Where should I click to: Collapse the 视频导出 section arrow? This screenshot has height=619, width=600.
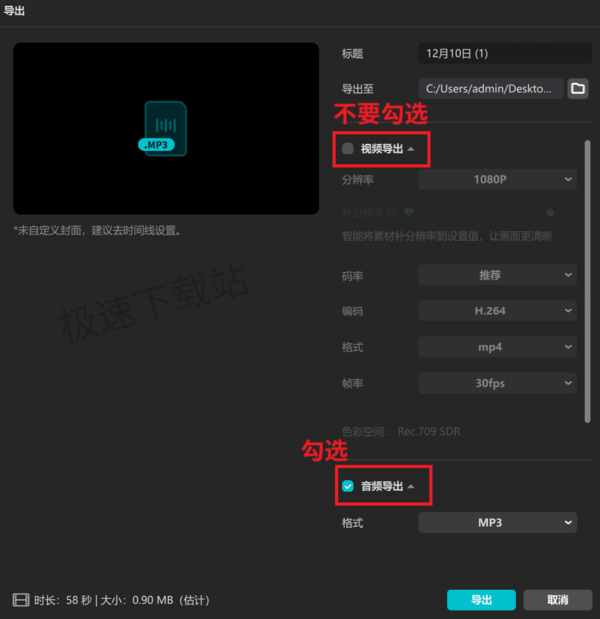click(411, 149)
